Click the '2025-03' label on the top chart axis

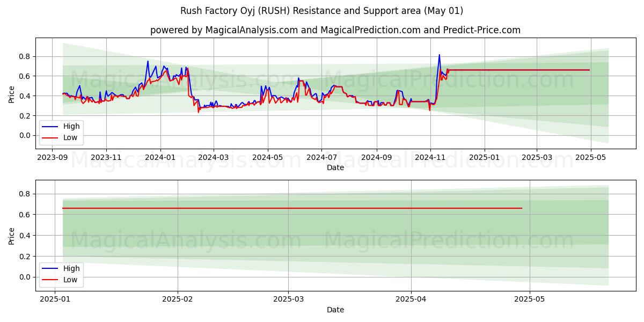[x=537, y=157]
